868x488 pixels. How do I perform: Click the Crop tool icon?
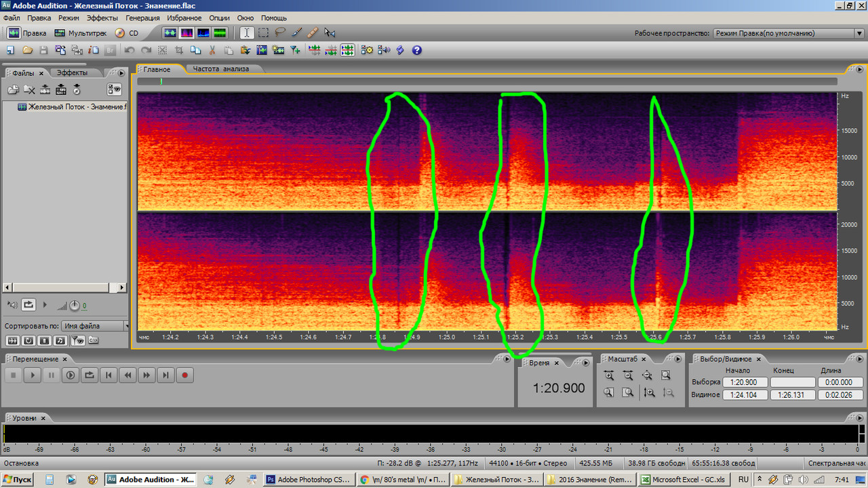[179, 50]
